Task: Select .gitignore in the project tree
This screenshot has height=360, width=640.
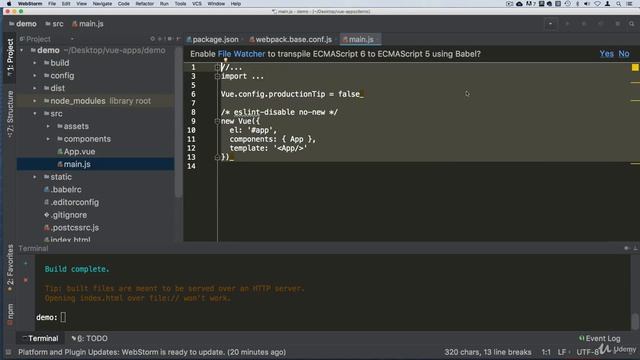Action: point(65,215)
